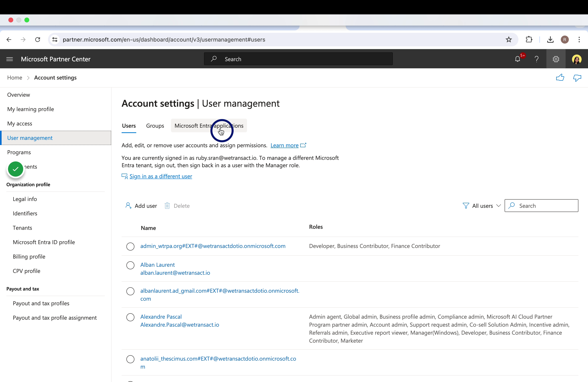Click the thumbs up feedback icon
588x382 pixels.
[x=560, y=78]
